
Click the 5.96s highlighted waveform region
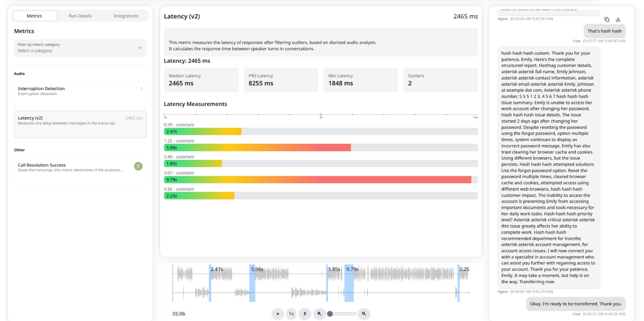252,283
